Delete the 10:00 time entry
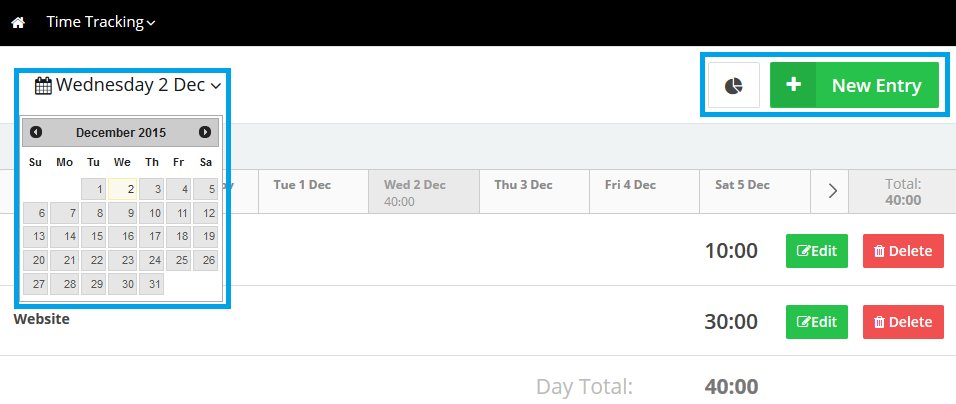 903,251
